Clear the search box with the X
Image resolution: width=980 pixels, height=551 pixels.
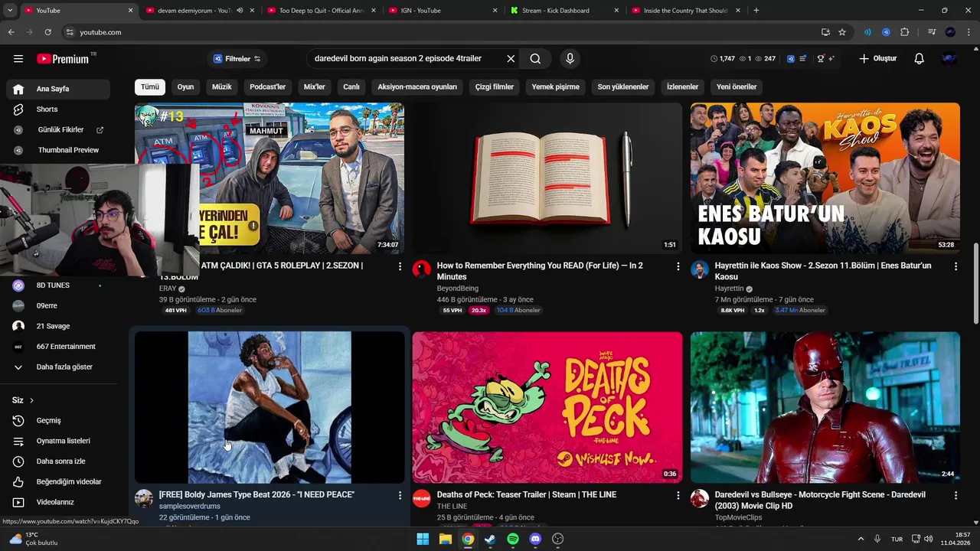click(511, 59)
